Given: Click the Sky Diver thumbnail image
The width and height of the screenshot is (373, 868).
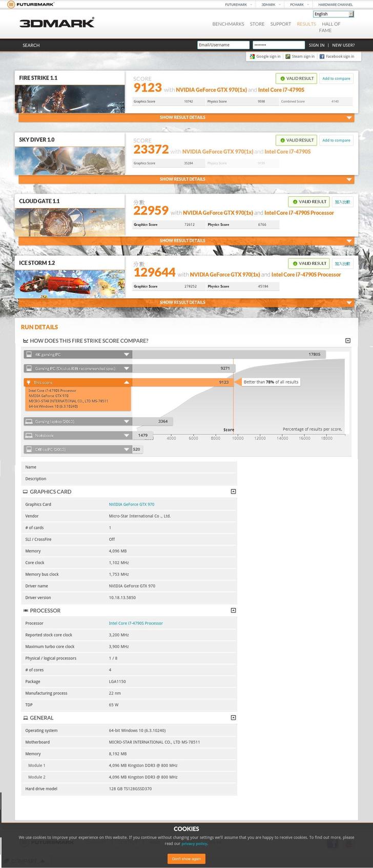Looking at the screenshot, I should pos(70,160).
